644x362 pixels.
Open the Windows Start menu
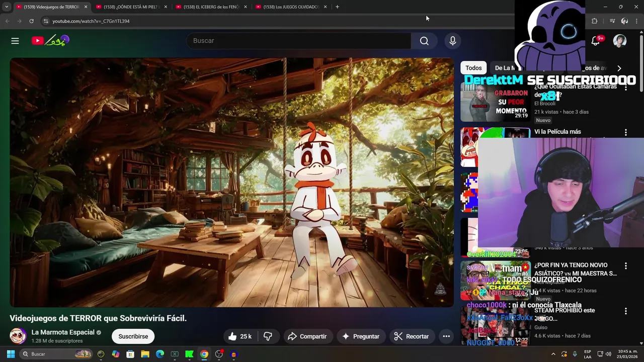tap(11, 354)
